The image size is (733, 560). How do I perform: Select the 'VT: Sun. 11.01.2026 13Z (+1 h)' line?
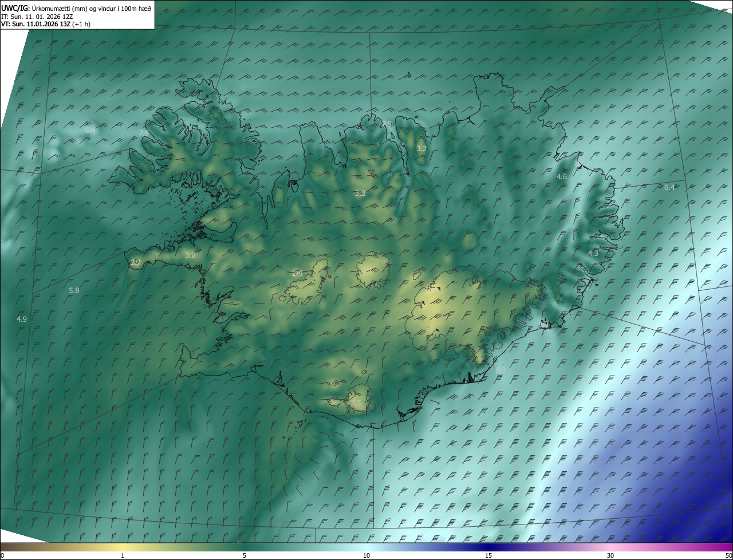[x=46, y=24]
